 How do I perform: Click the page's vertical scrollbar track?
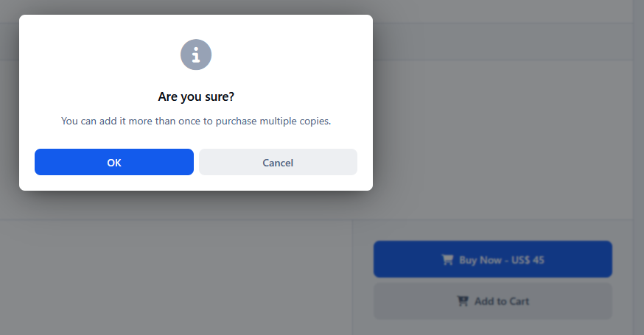point(638,168)
